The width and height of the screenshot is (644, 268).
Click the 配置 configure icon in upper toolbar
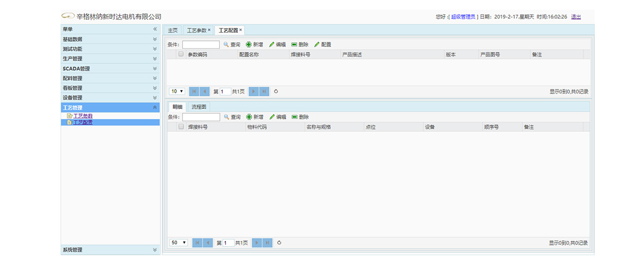(317, 44)
